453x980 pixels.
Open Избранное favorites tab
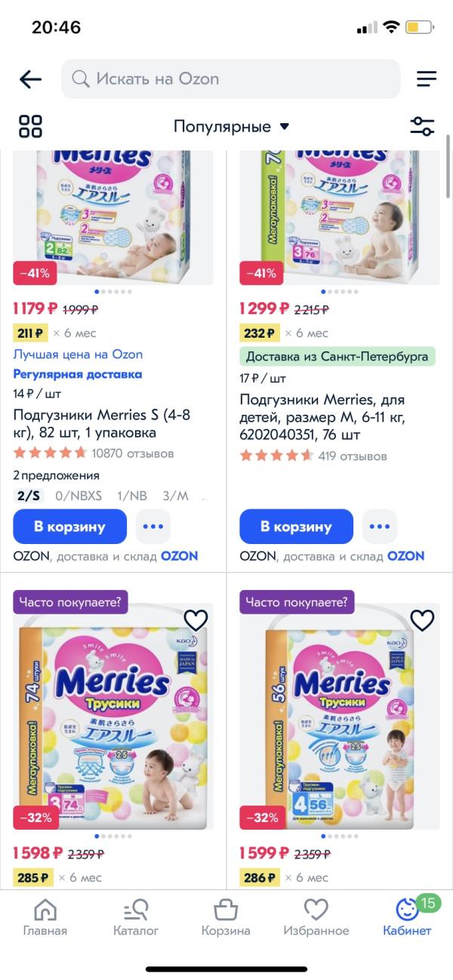point(316,917)
